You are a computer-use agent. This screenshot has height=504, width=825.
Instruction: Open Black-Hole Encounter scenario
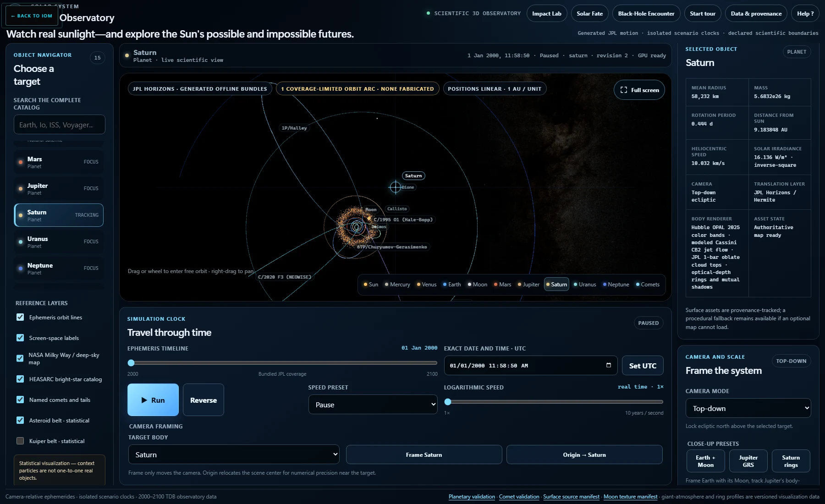646,14
